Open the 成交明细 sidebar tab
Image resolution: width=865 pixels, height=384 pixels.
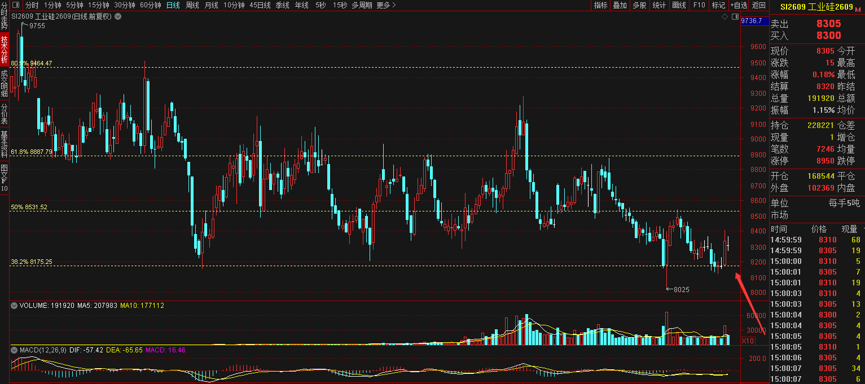coord(4,83)
